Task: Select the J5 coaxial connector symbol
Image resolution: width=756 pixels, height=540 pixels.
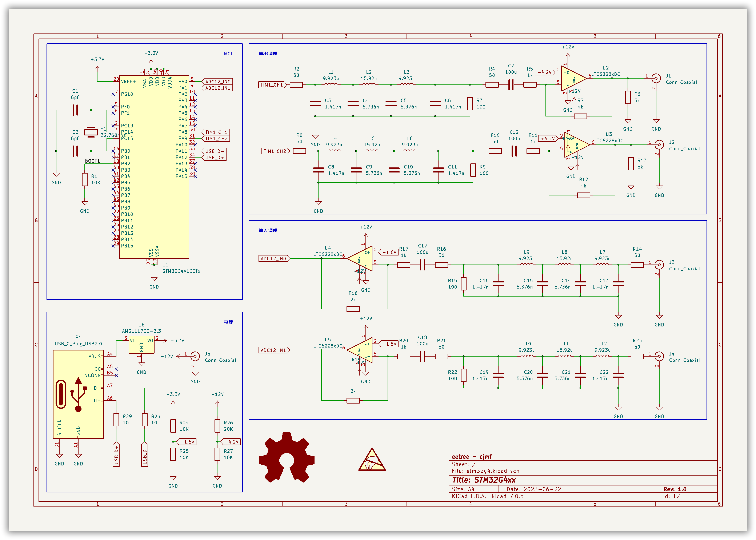Action: tap(195, 356)
